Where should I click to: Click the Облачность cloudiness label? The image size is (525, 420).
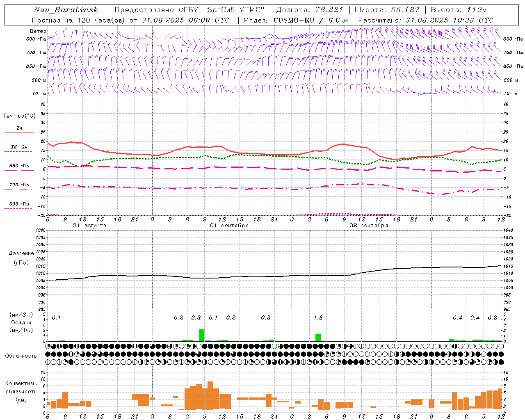pyautogui.click(x=21, y=356)
